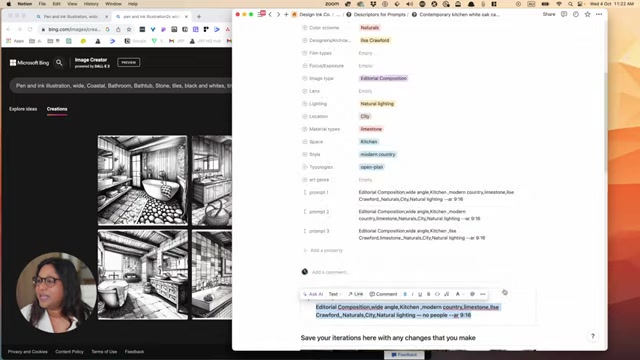Edit the Naturals color scheme tag
The image size is (640, 360).
click(x=369, y=28)
